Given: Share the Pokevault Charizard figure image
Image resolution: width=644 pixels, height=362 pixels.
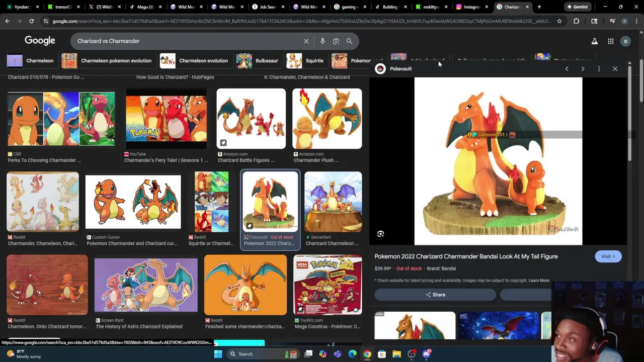Looking at the screenshot, I should coord(435,295).
